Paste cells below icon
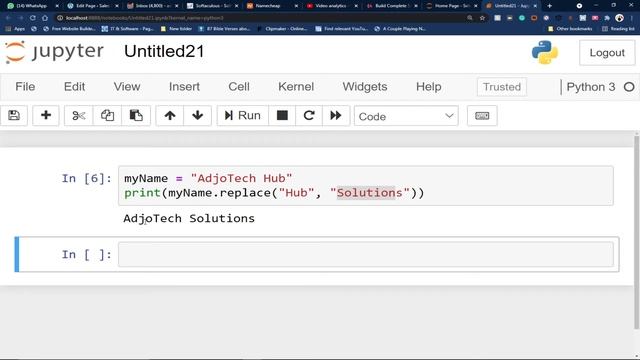 136,116
